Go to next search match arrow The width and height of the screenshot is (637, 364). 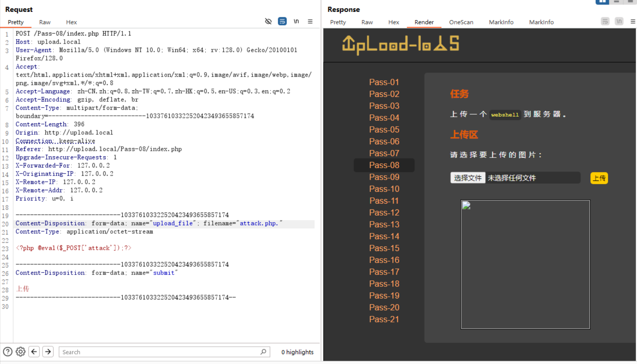pos(48,352)
